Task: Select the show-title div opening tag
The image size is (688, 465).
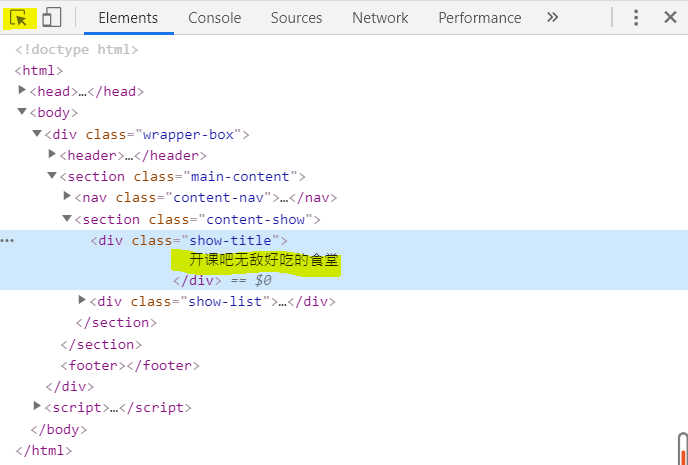Action: pos(189,241)
